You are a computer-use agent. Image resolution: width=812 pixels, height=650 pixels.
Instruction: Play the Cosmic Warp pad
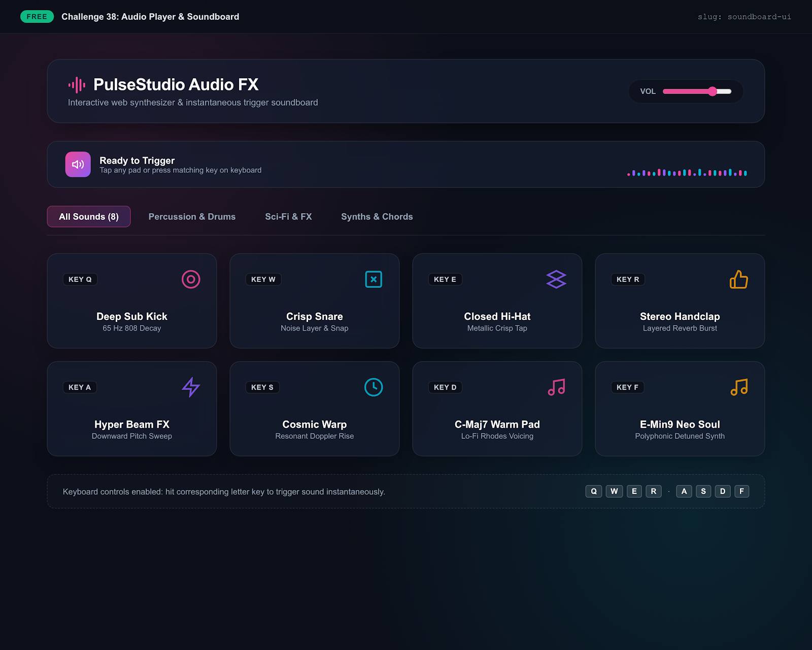(x=315, y=409)
